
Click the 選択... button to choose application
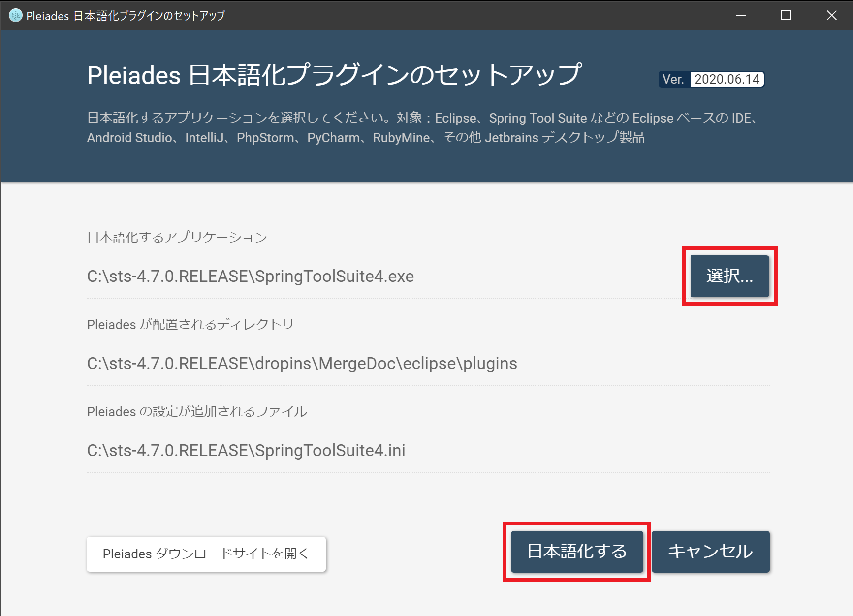(x=729, y=276)
